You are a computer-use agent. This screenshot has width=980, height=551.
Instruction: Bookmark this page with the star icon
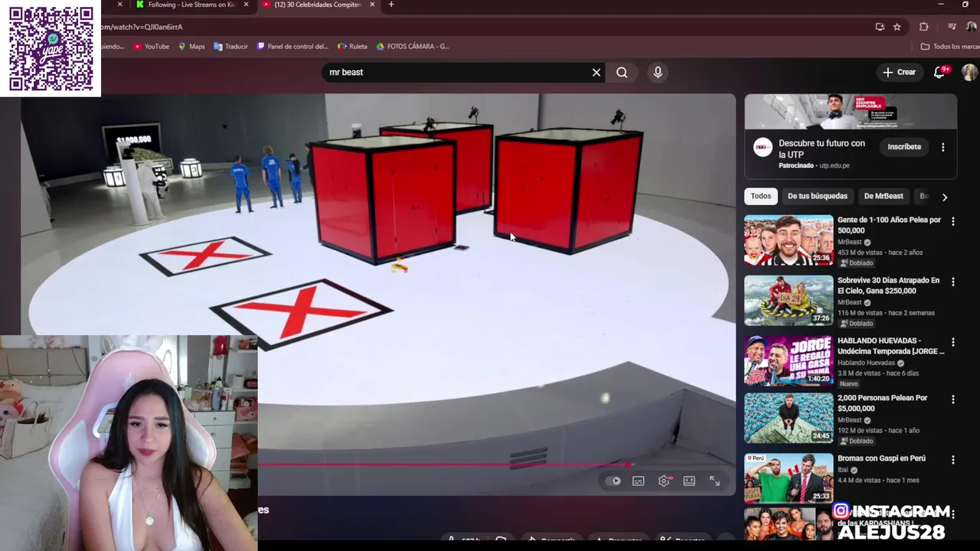click(897, 27)
